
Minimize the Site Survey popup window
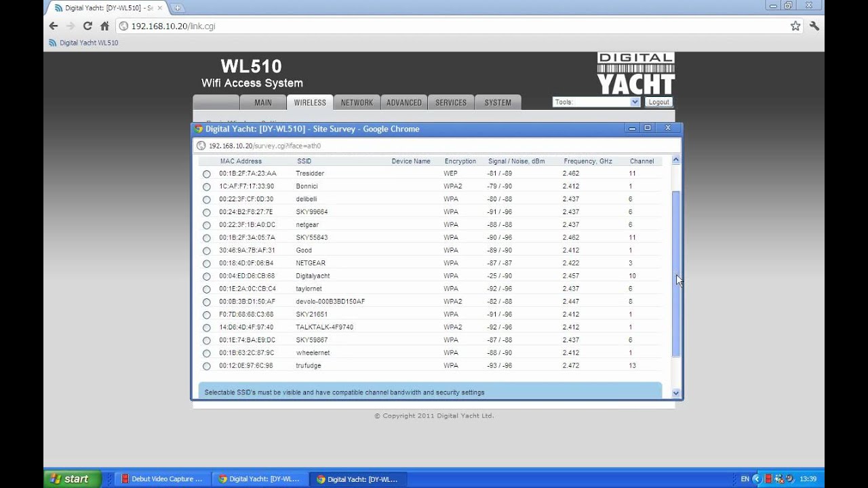coord(632,128)
